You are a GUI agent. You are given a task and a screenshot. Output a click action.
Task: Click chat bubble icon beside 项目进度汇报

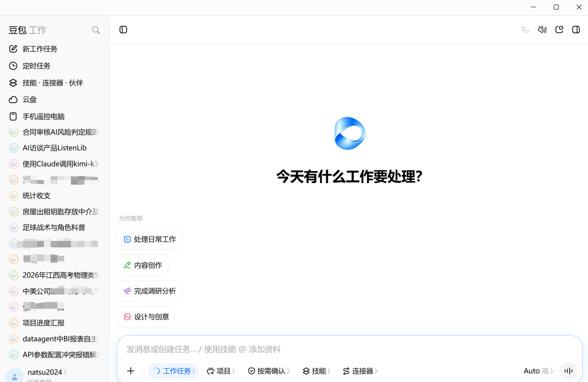pyautogui.click(x=14, y=323)
